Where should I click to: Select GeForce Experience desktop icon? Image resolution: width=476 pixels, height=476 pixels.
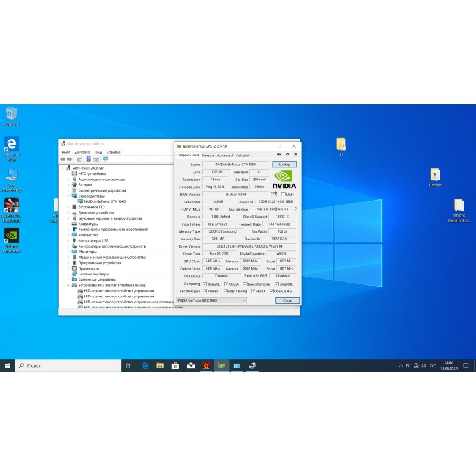pyautogui.click(x=11, y=240)
